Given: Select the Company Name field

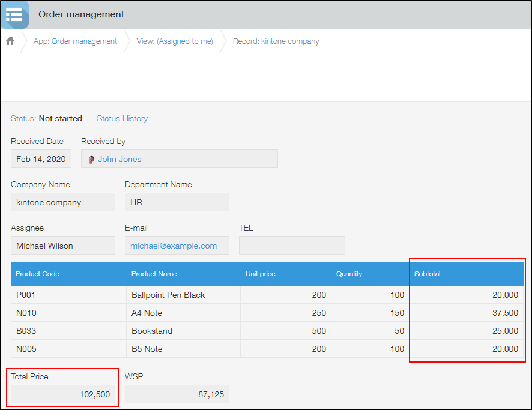Looking at the screenshot, I should (62, 202).
